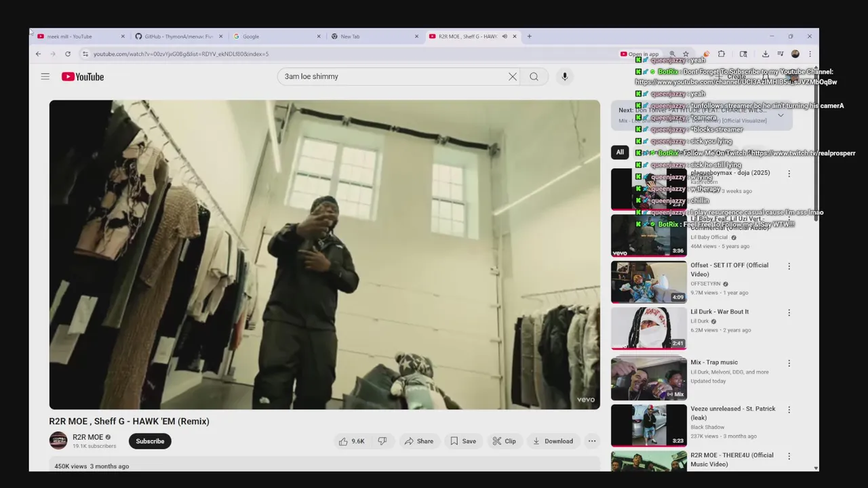Click Open in app in address bar
The height and width of the screenshot is (488, 868).
coord(639,54)
